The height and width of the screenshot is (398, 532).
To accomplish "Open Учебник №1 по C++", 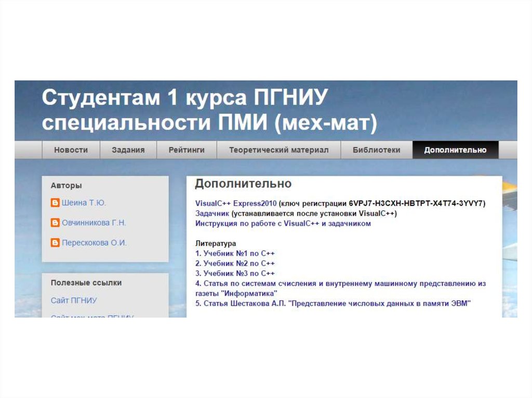I will [x=235, y=253].
